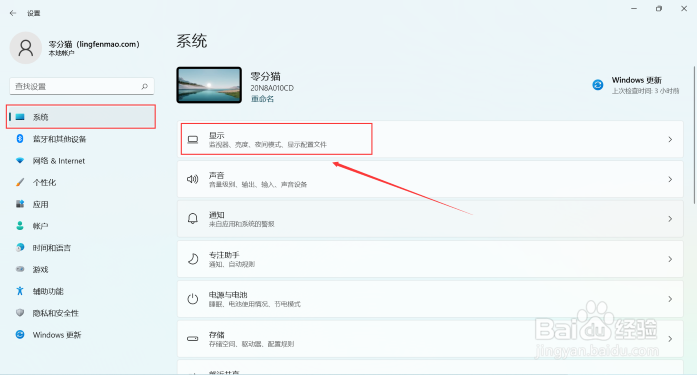Click the Bluetooth icon in sidebar
697x375 pixels.
pos(20,139)
